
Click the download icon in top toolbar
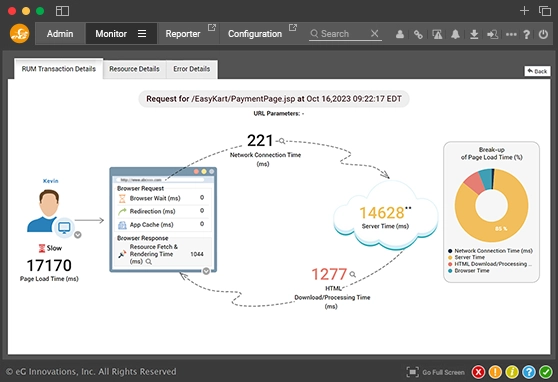tap(474, 34)
